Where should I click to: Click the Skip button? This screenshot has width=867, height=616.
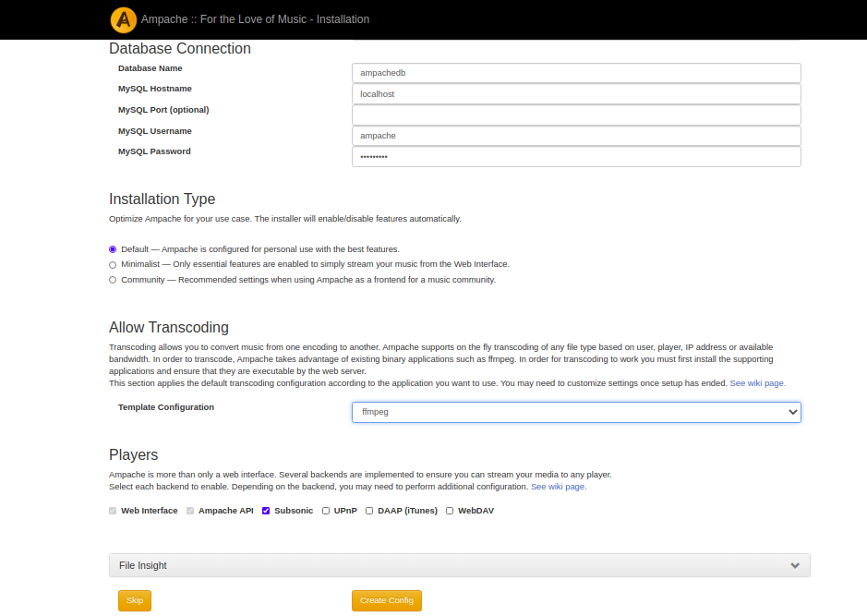[x=135, y=600]
